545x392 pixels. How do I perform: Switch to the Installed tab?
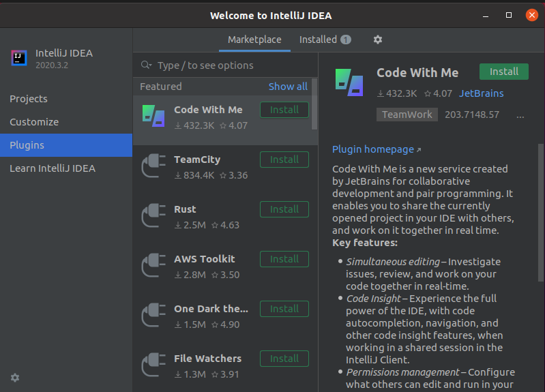(325, 40)
